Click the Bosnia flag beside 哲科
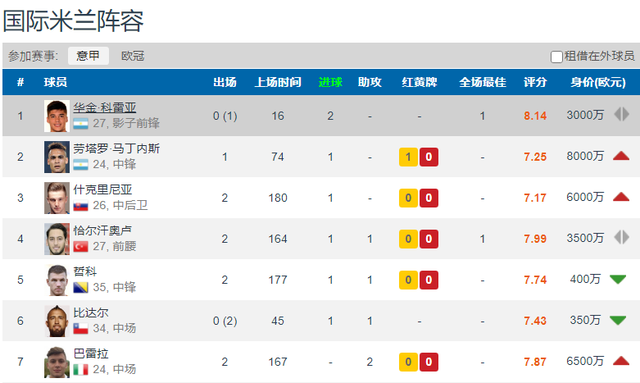640x383 pixels. (80, 288)
